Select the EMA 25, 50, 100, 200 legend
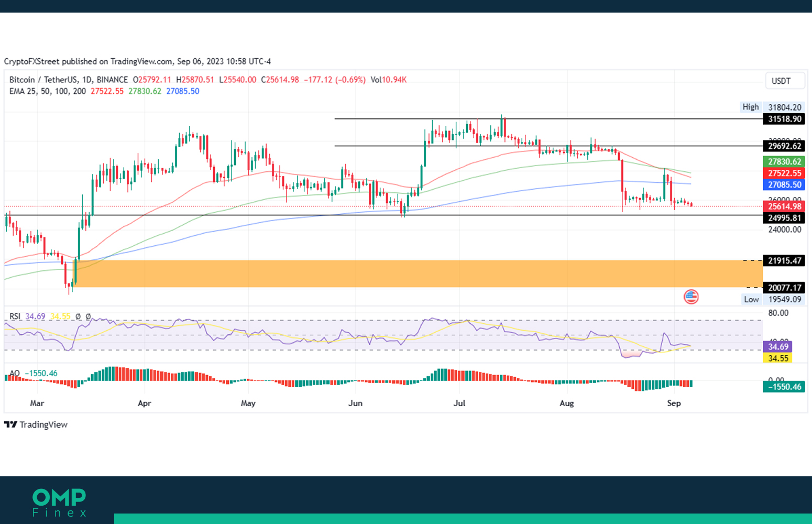This screenshot has height=524, width=812. pos(48,91)
